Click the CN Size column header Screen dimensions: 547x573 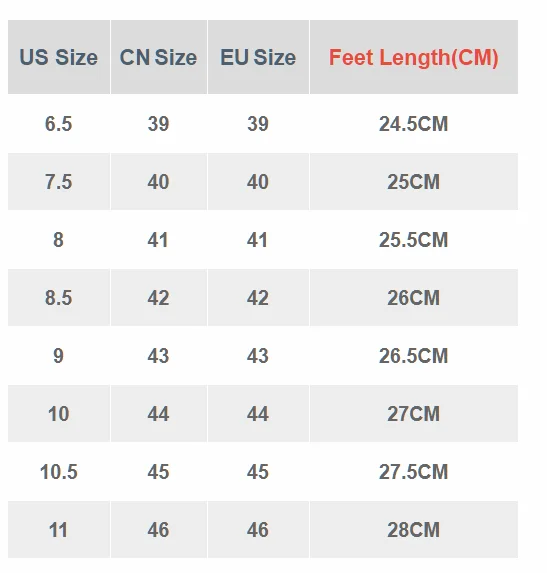coord(159,57)
